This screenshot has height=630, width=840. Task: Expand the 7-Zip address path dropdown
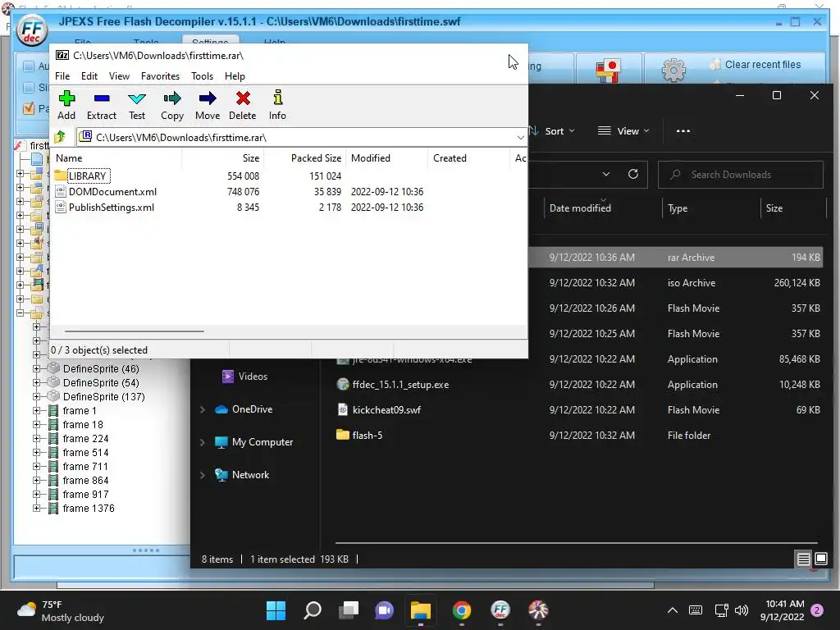point(520,138)
